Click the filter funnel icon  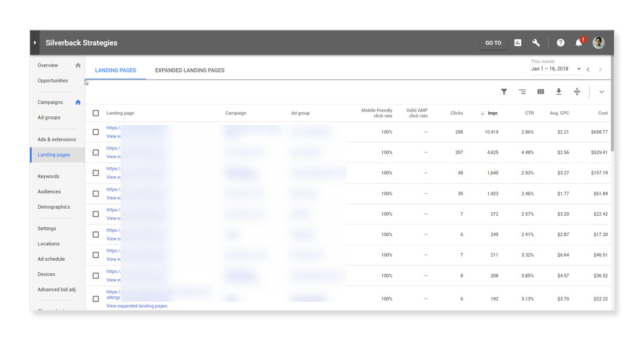(504, 92)
